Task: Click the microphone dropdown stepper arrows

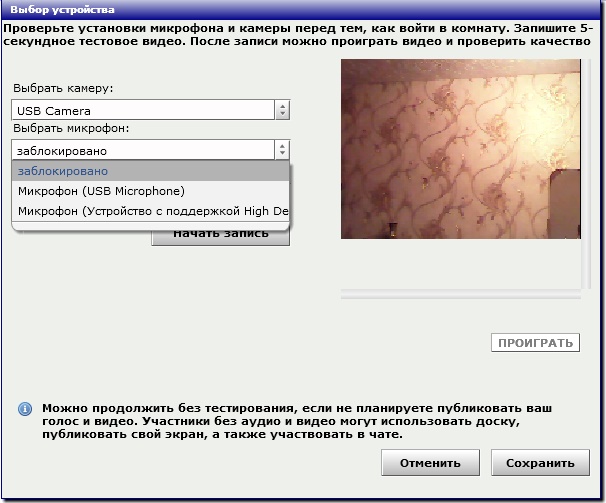Action: click(283, 150)
